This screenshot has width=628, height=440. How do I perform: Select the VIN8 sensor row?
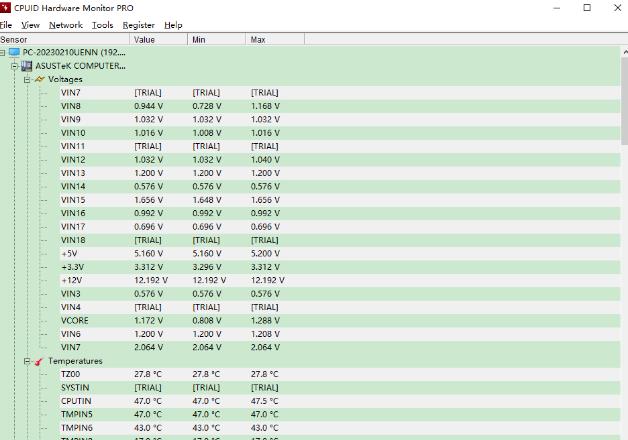coord(340,106)
